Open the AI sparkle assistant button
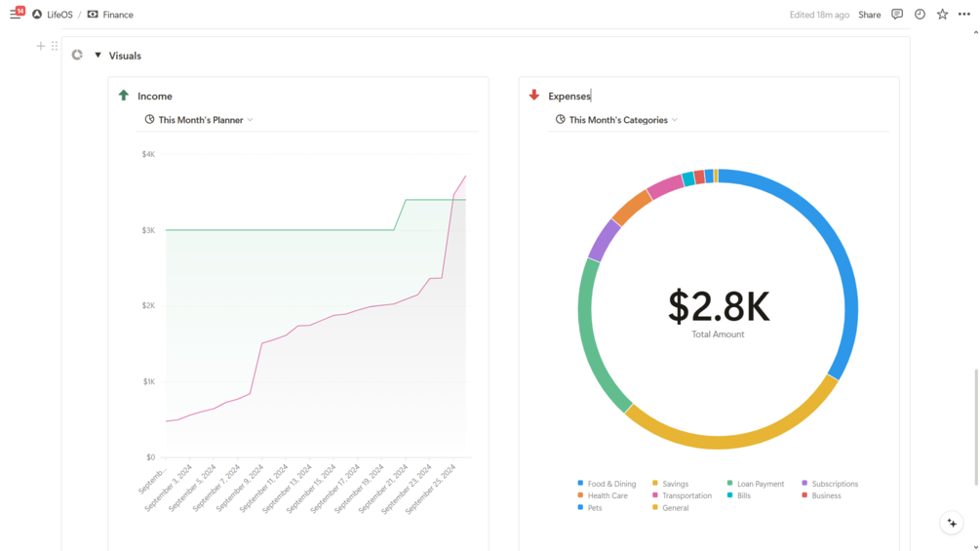 click(x=952, y=523)
